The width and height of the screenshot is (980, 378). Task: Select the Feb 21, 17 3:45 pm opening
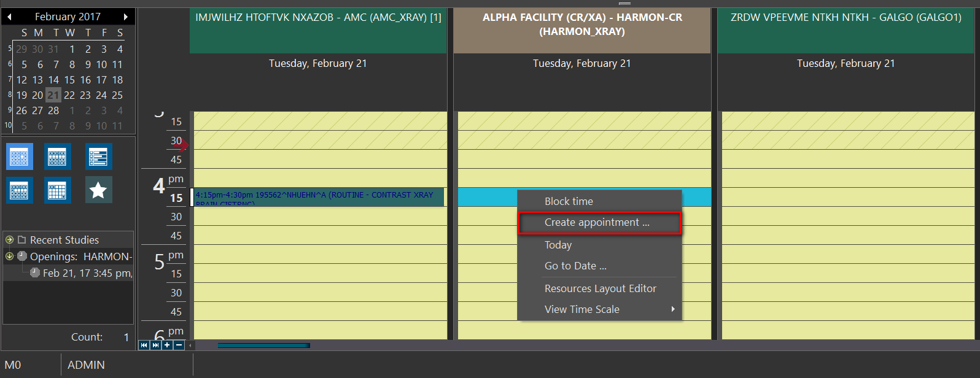[x=87, y=273]
